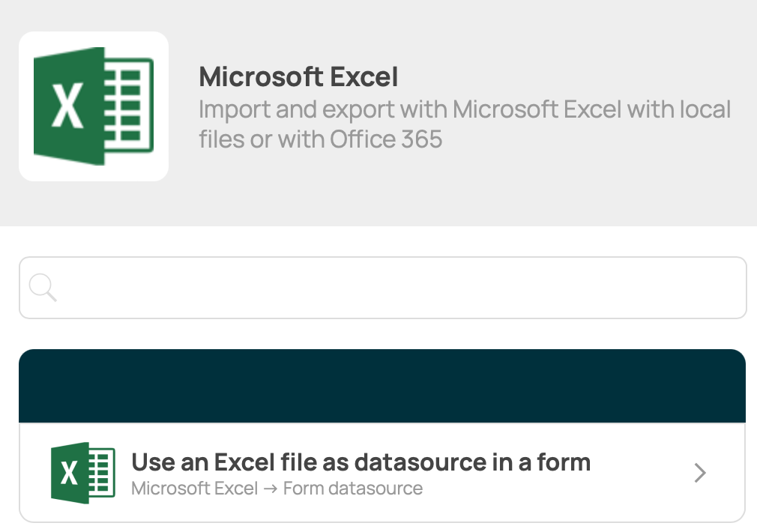Open 'Use an Excel file as datasource in a form'
This screenshot has width=757, height=532.
pos(360,462)
